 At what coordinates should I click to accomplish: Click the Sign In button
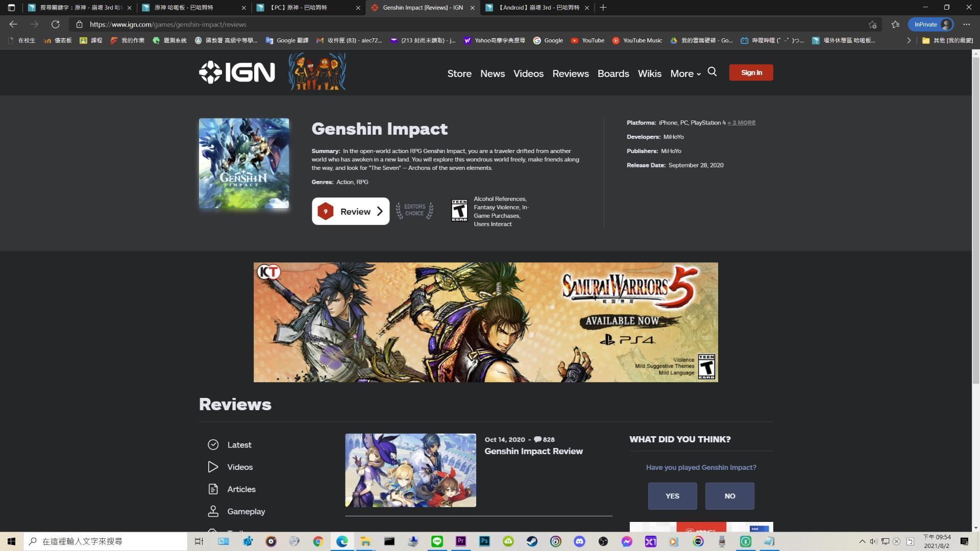pos(751,72)
